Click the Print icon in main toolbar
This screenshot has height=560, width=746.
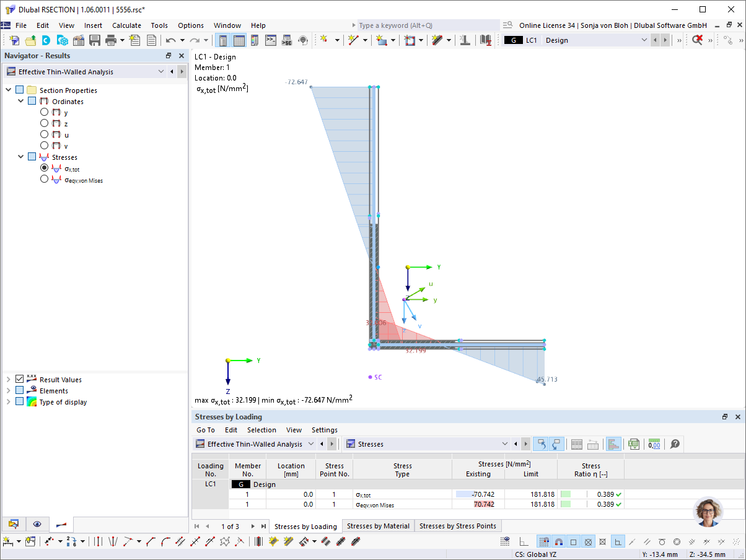point(111,40)
